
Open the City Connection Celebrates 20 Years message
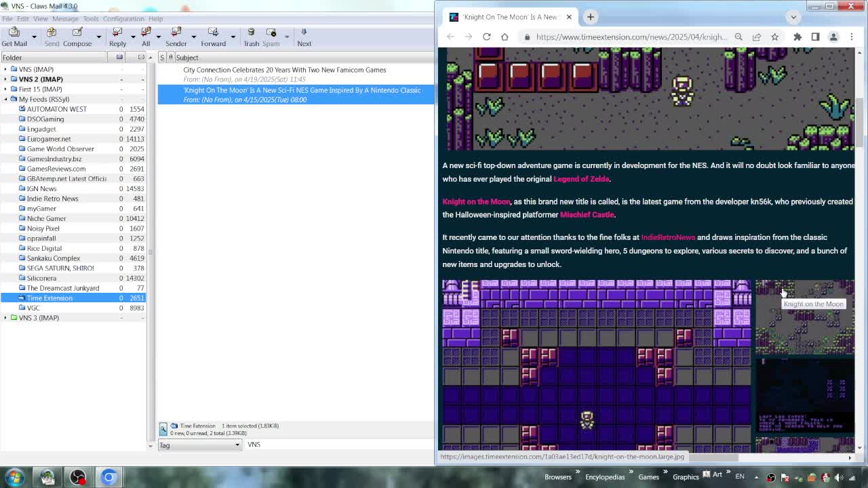296,75
